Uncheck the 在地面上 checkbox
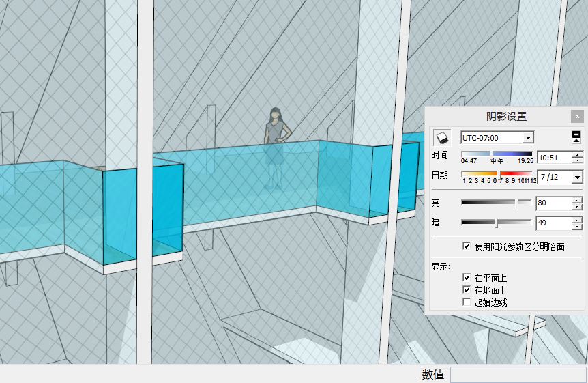 click(x=467, y=290)
